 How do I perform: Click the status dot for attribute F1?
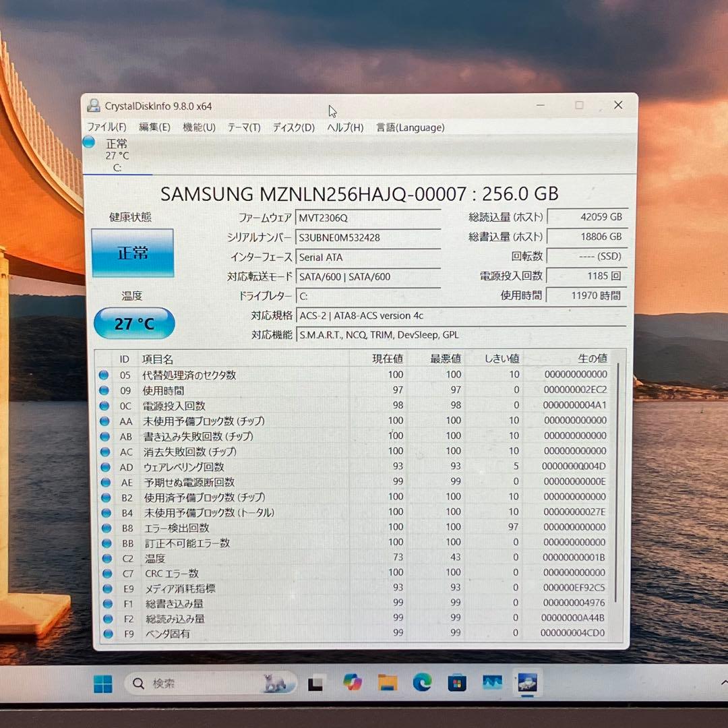coord(108,603)
